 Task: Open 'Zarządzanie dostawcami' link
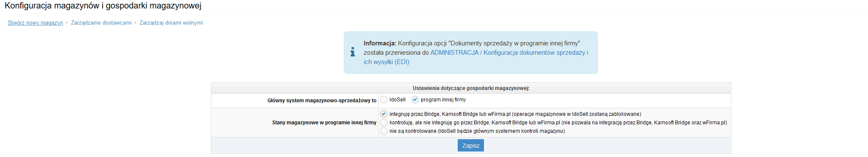pyautogui.click(x=101, y=23)
